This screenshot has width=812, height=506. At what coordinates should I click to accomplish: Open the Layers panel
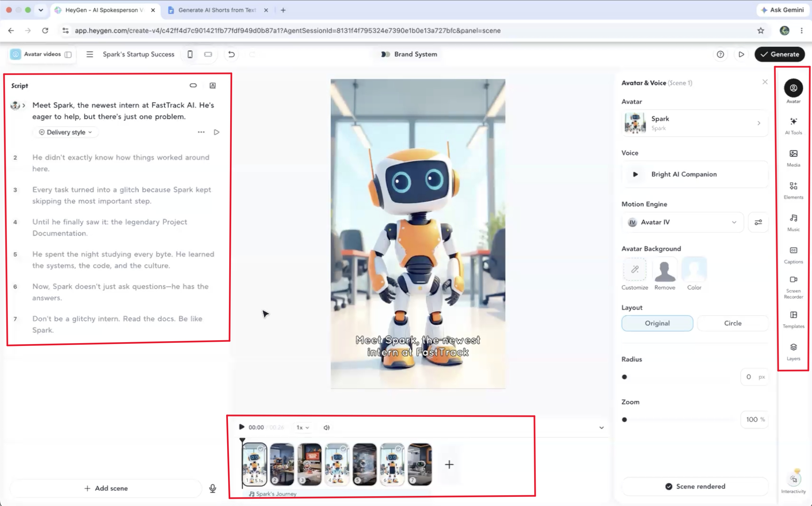(793, 352)
